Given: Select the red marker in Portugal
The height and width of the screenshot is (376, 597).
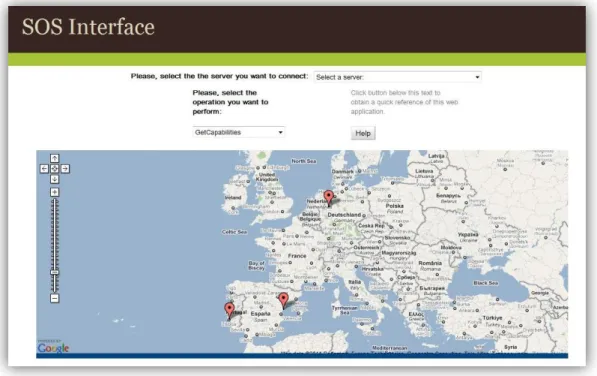Looking at the screenshot, I should pyautogui.click(x=229, y=310).
